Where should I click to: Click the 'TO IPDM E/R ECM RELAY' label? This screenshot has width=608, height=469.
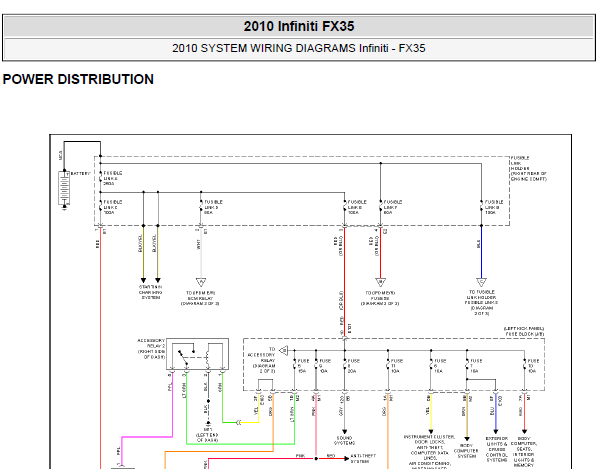[x=200, y=298]
